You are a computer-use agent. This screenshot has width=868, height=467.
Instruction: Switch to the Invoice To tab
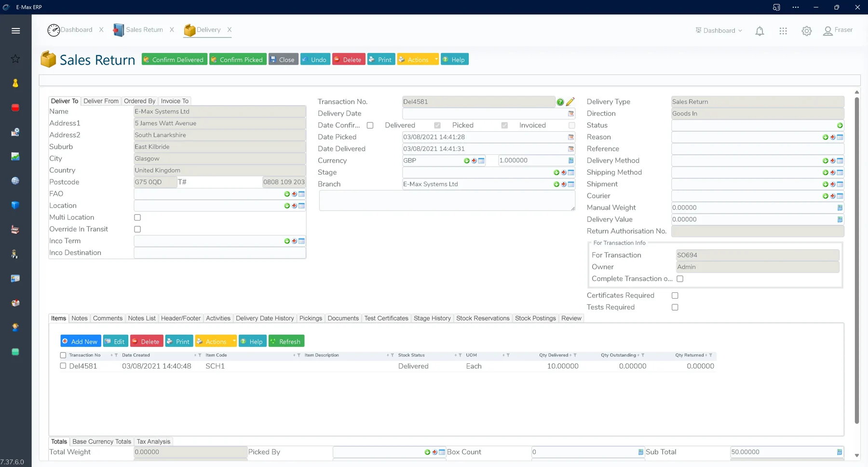(x=175, y=101)
